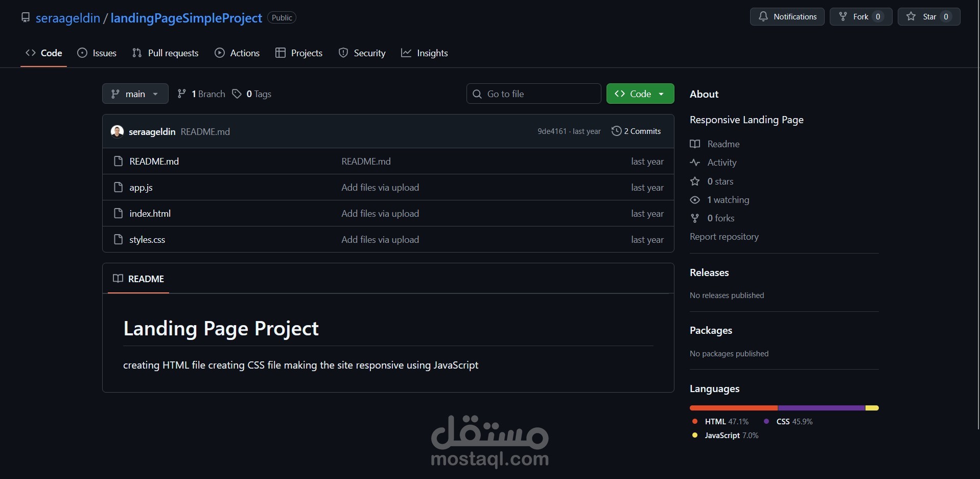Click app.js commit message Add files via upload
The height and width of the screenshot is (479, 980).
[380, 188]
